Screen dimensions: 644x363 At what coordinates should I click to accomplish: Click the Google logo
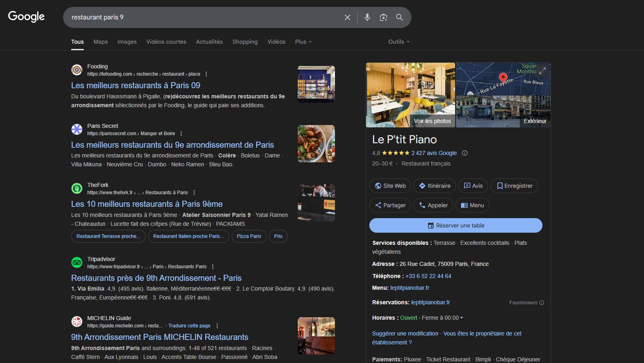26,17
